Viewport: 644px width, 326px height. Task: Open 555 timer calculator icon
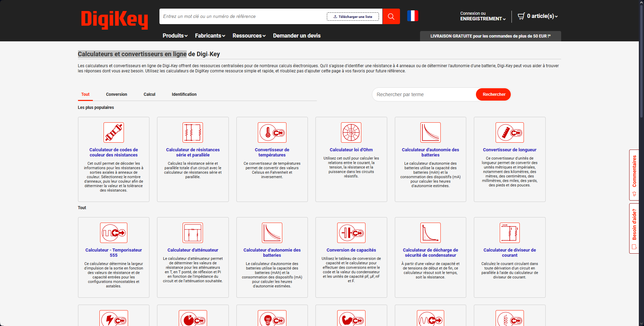[x=114, y=233]
